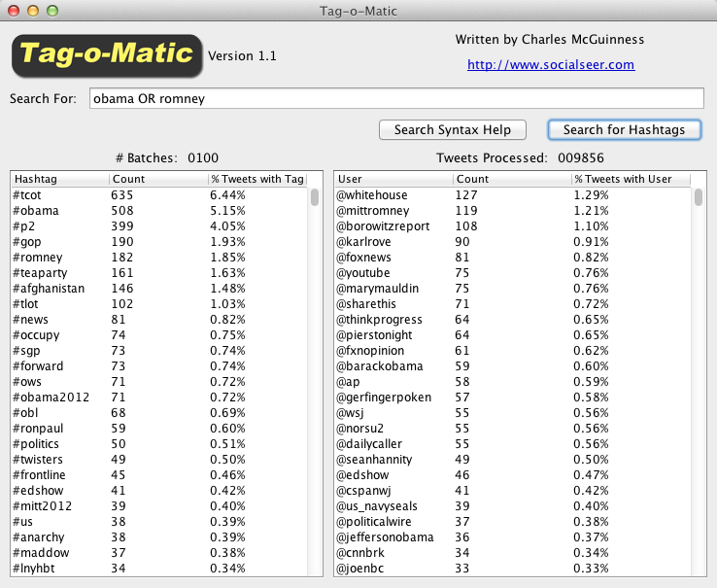The height and width of the screenshot is (588, 717).
Task: Select the @ap user row
Action: point(513,382)
